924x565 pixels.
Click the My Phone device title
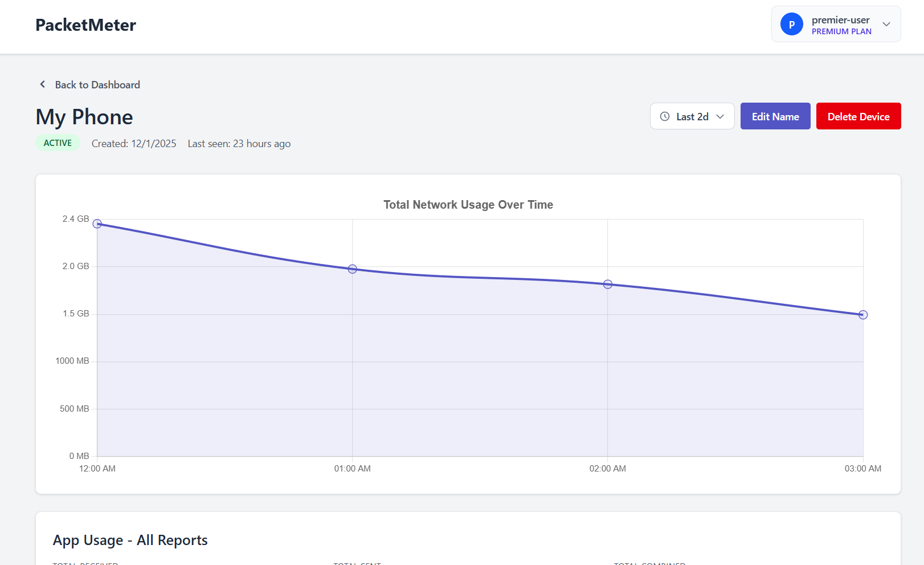pos(84,117)
